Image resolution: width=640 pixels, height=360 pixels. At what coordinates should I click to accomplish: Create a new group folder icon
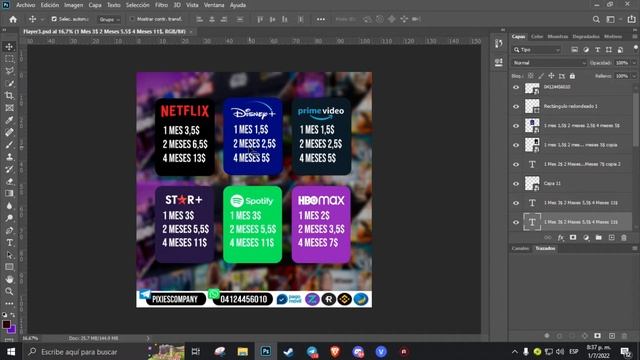click(598, 238)
